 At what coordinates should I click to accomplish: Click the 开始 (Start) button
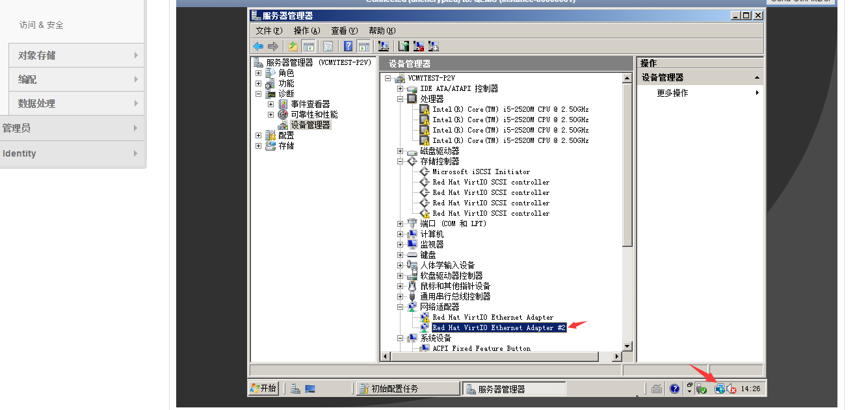tap(264, 389)
